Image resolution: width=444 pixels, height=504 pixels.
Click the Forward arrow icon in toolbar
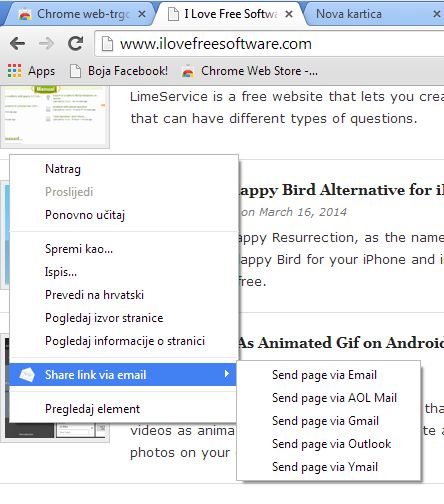[x=46, y=43]
